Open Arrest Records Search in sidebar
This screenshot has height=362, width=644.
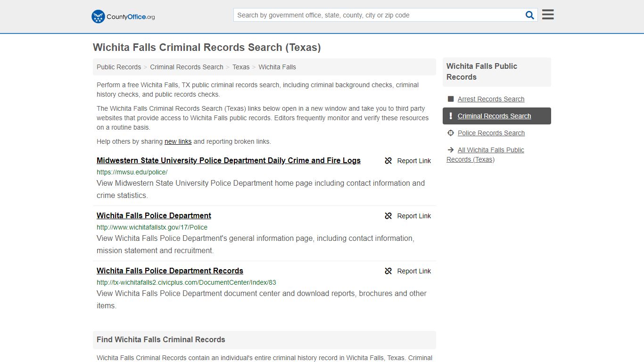(x=491, y=99)
